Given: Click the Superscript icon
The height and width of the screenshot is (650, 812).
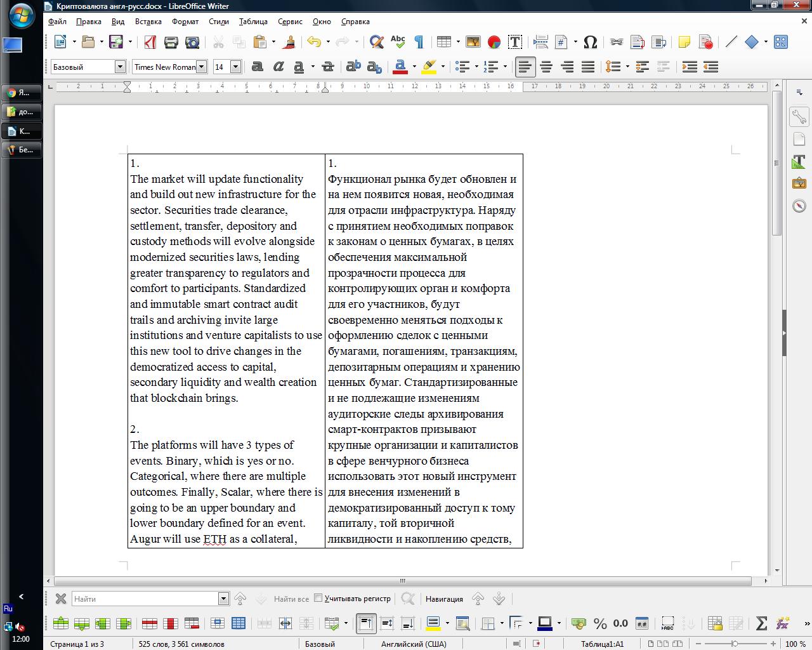Looking at the screenshot, I should 354,67.
